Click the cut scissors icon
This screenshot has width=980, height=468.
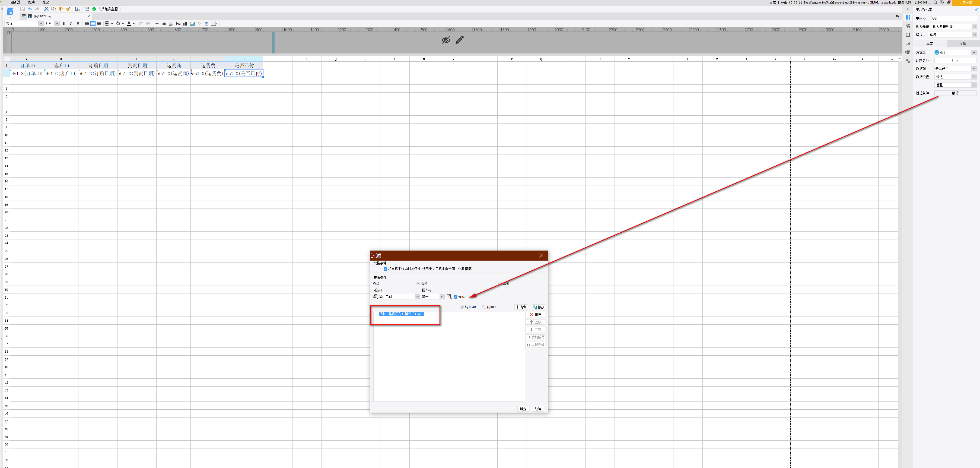coord(46,9)
